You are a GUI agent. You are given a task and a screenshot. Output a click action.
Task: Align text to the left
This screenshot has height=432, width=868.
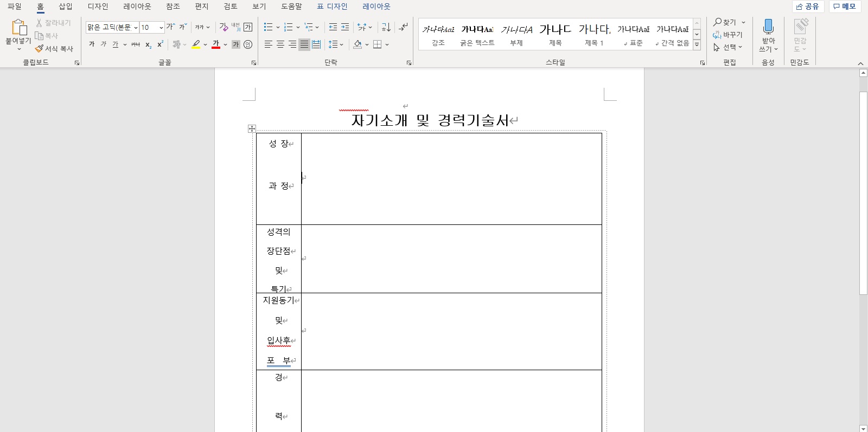tap(269, 44)
